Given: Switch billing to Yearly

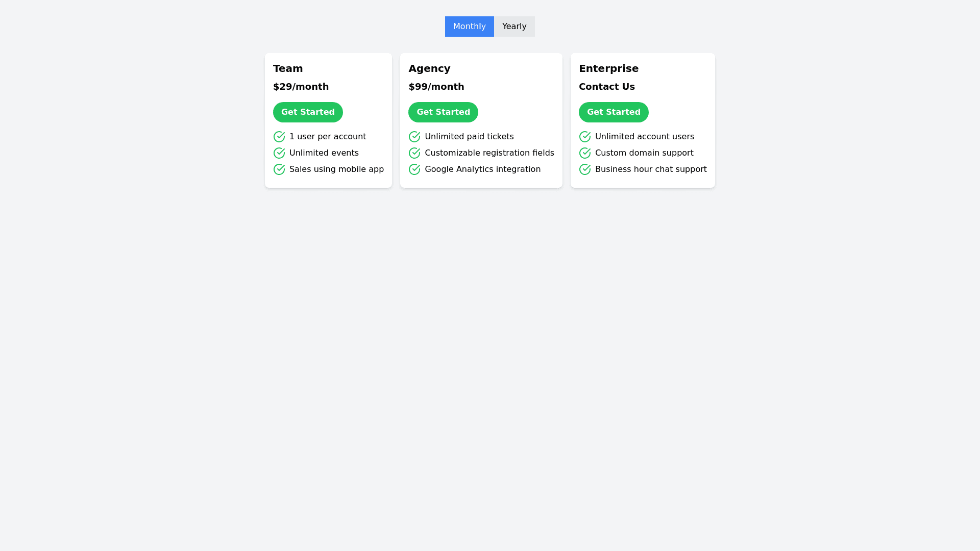Looking at the screenshot, I should [x=514, y=27].
